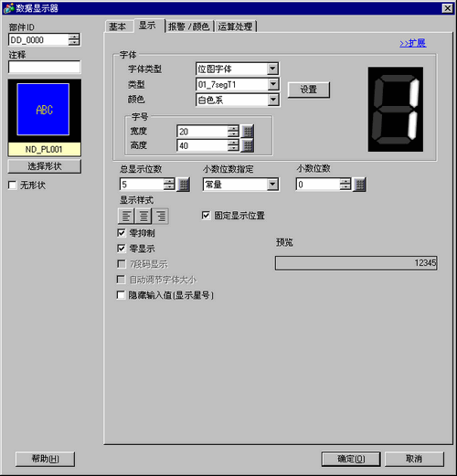The height and width of the screenshot is (476, 457).
Task: Select left-align display style icon
Action: [126, 216]
